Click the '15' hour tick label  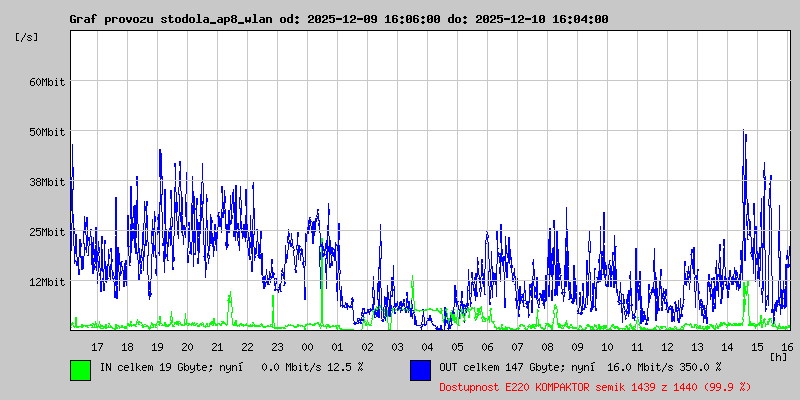[758, 347]
